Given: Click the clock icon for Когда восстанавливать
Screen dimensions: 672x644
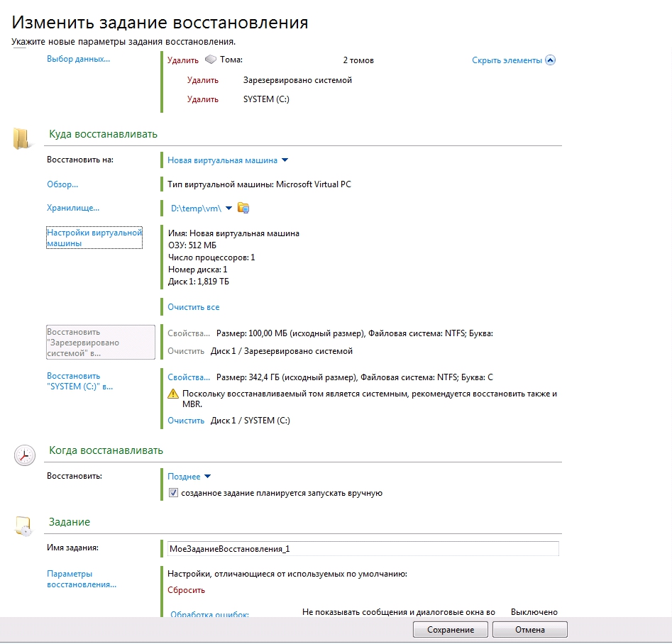Looking at the screenshot, I should pos(24,455).
